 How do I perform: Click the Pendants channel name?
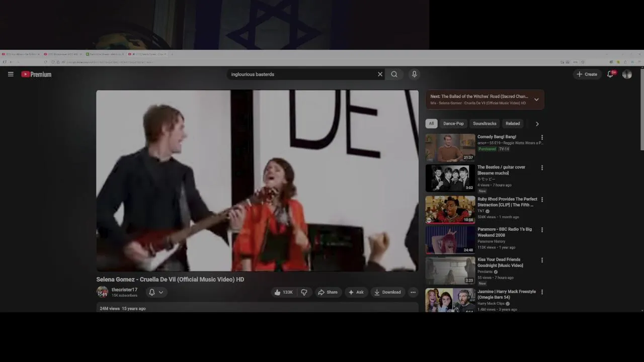tap(485, 271)
